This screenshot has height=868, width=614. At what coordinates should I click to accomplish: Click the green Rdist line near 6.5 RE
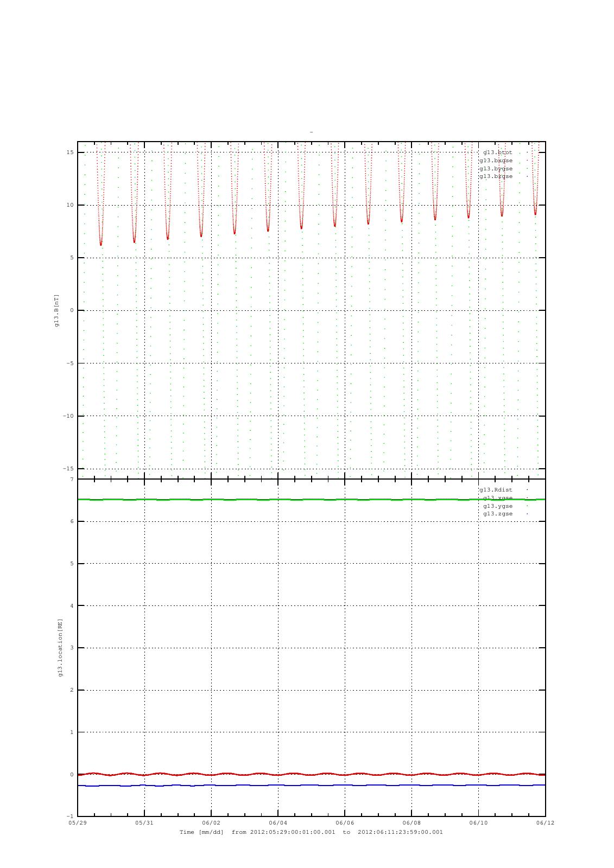[311, 500]
